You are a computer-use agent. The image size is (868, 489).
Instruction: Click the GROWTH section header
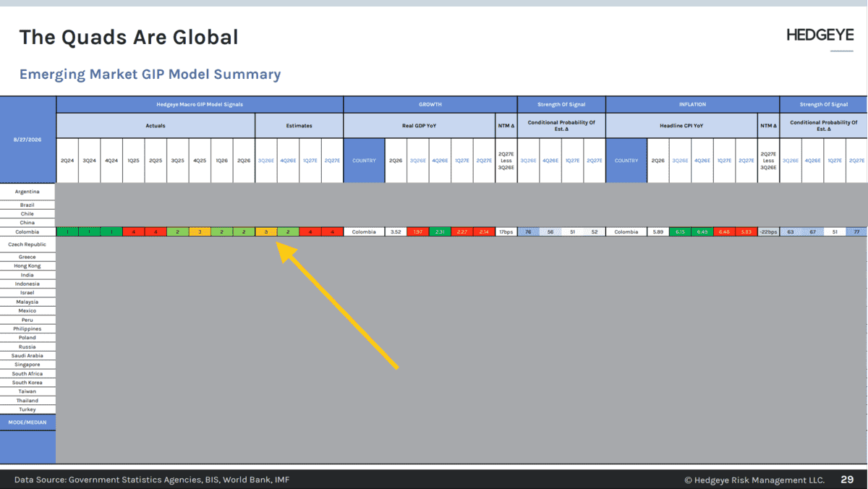tap(430, 104)
